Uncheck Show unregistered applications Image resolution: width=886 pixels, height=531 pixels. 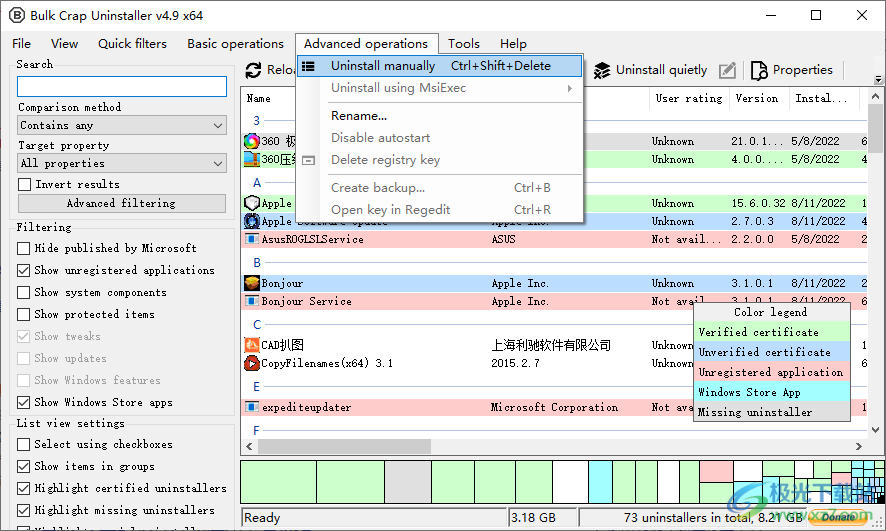[x=24, y=271]
